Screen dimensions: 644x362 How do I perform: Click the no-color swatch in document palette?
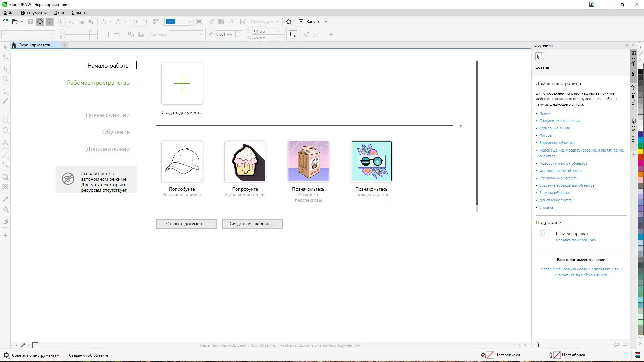[35, 345]
